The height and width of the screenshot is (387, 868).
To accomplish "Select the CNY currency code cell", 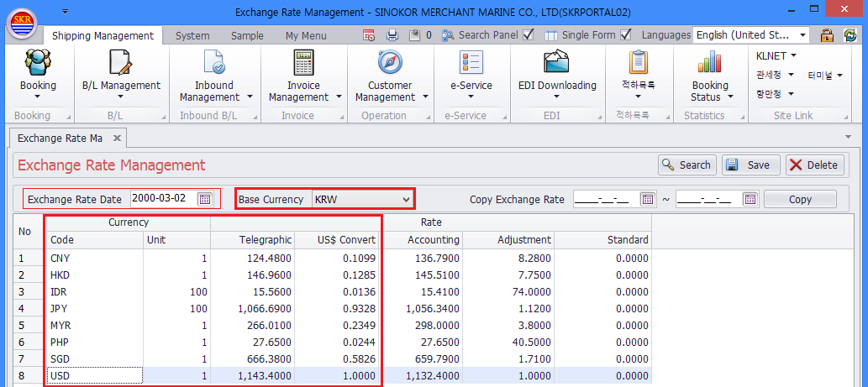I will click(x=95, y=259).
